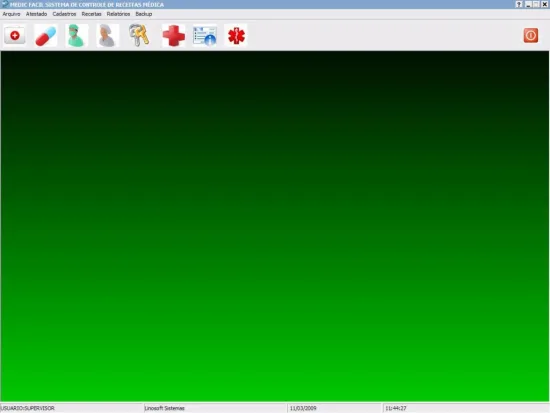Screen dimensions: 550x413
Task: Expand the Cadastros menu
Action: pos(64,14)
